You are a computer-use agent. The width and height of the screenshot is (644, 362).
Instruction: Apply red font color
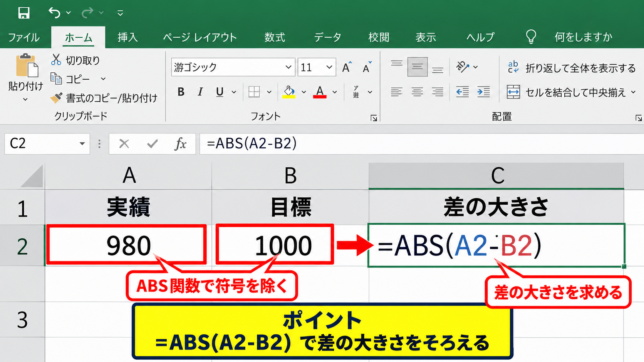click(320, 92)
